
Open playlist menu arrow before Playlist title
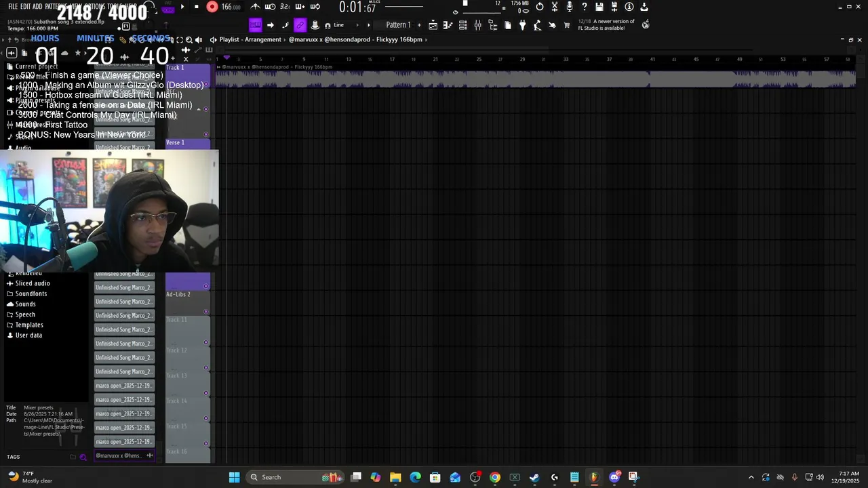(214, 39)
